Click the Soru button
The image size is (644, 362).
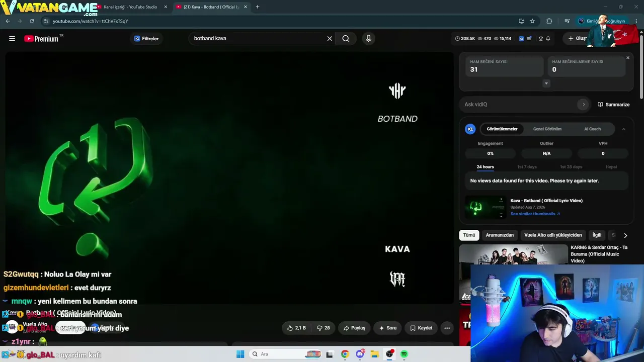(387, 328)
